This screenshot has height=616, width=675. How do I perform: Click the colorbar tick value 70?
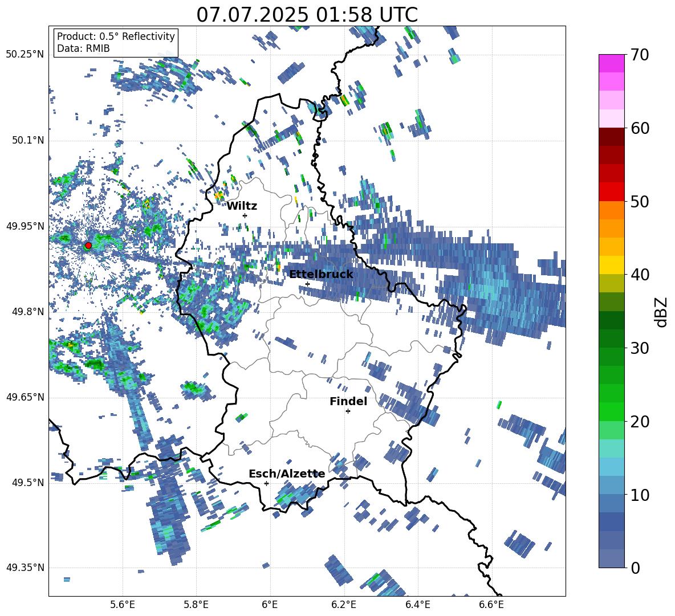640,55
